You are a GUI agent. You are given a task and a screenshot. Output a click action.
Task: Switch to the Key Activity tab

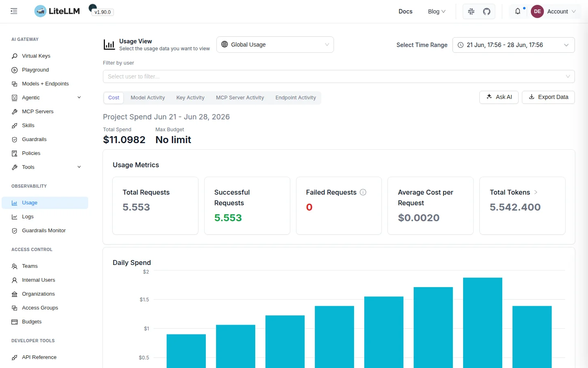point(190,98)
